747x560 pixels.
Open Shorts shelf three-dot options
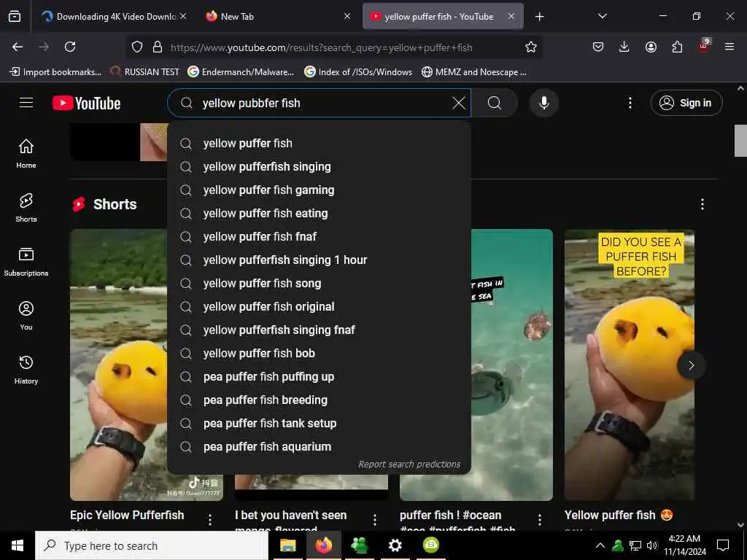click(x=703, y=204)
